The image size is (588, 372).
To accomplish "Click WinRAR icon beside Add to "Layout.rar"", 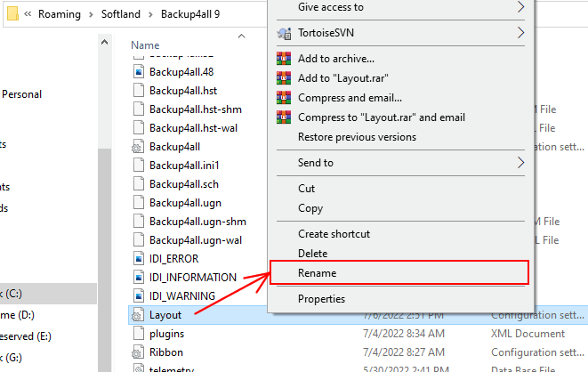I will click(x=284, y=78).
